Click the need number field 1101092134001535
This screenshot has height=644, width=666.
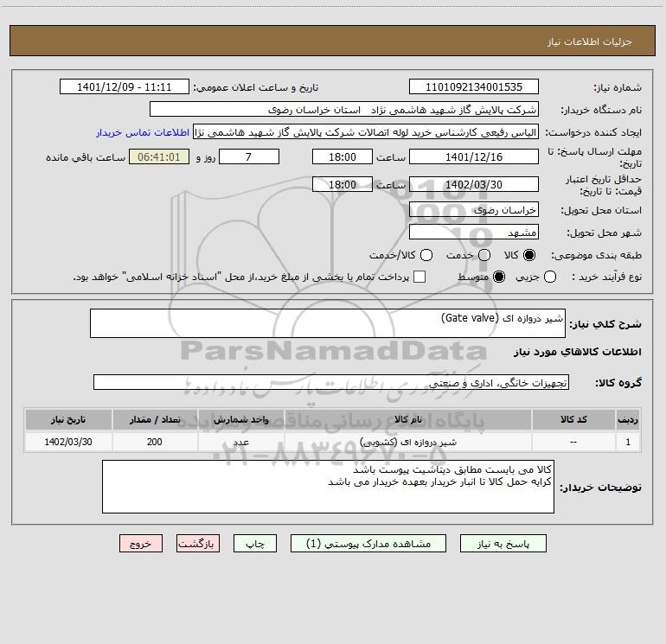pos(474,87)
